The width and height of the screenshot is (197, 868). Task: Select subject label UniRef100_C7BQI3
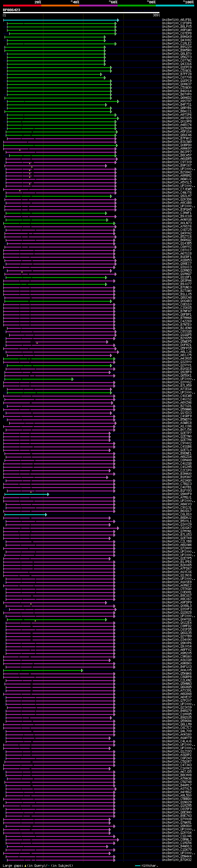(176, 484)
